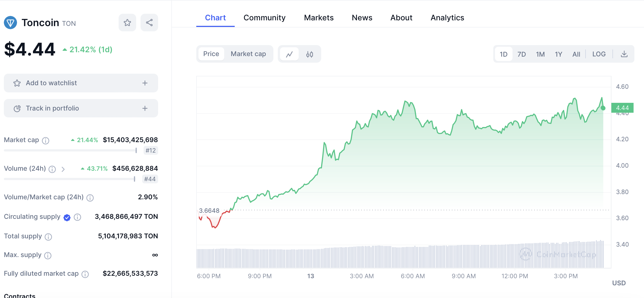Screen dimensions: 644x298
Task: Click Fully diluted market cap info icon
Action: (x=85, y=274)
